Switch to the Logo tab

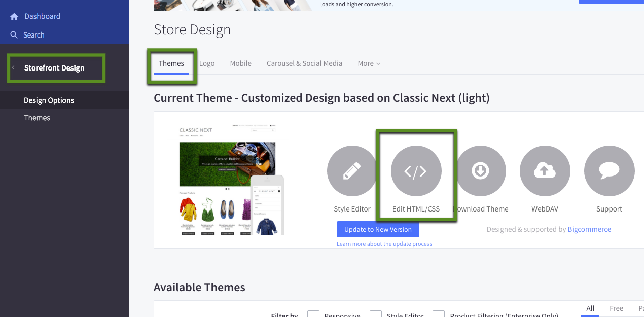(x=207, y=63)
